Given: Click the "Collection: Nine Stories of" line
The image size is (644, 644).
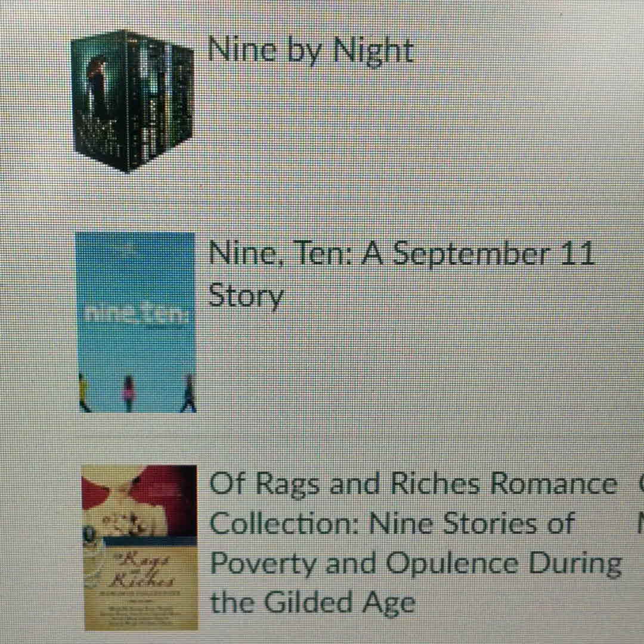Looking at the screenshot, I should pyautogui.click(x=391, y=524).
